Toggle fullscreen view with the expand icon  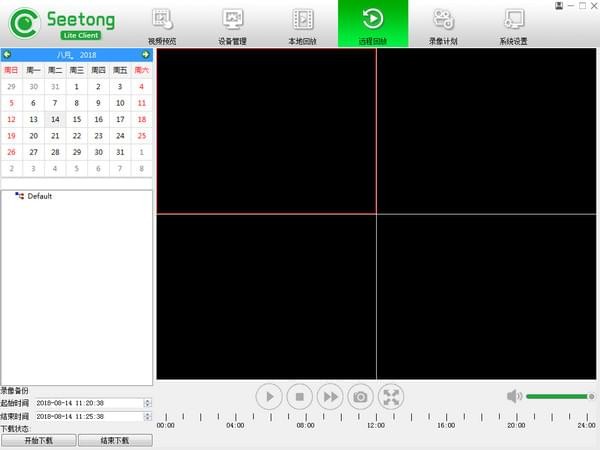(x=392, y=397)
